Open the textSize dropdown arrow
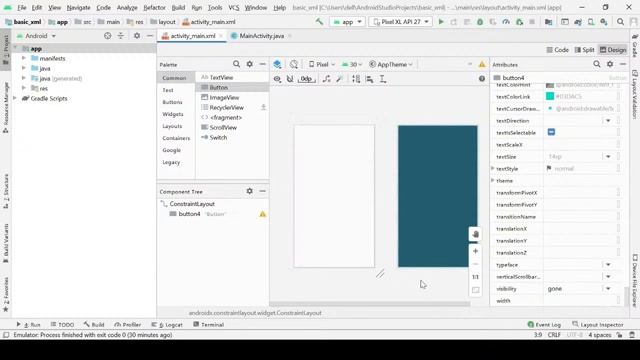640x360 pixels. 608,157
